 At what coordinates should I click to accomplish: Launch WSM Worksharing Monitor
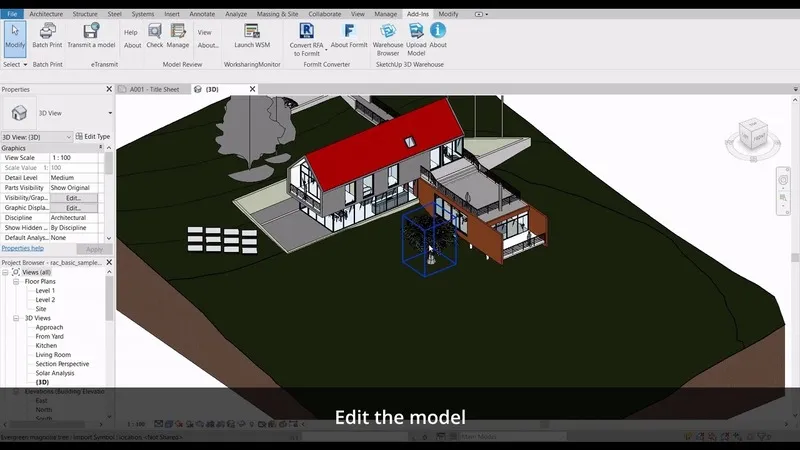pyautogui.click(x=252, y=36)
